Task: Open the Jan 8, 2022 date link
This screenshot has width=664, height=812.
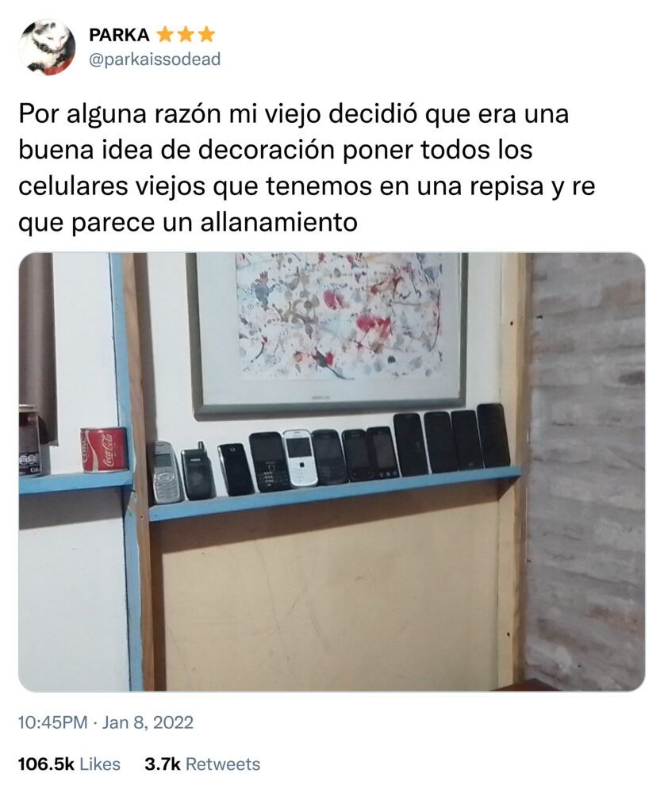Action: point(148,722)
